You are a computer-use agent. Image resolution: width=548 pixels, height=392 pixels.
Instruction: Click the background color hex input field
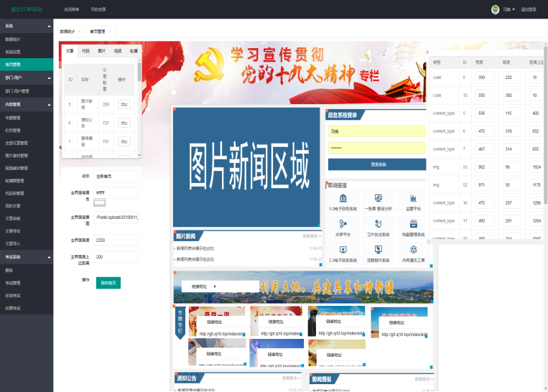(116, 192)
